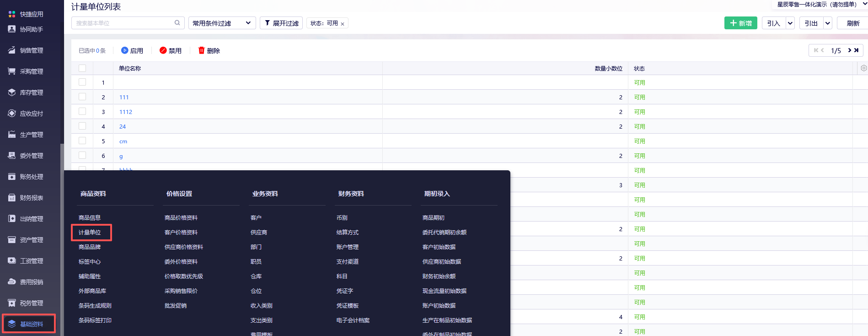The image size is (868, 336).
Task: Click 删除 trash icon button
Action: coord(201,50)
